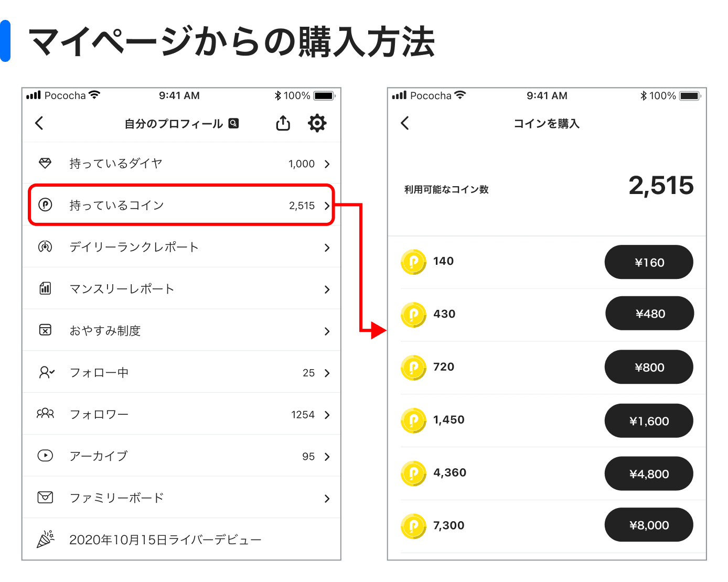Tap the coin P icon for 持っているコイン
728x582 pixels.
coord(46,205)
